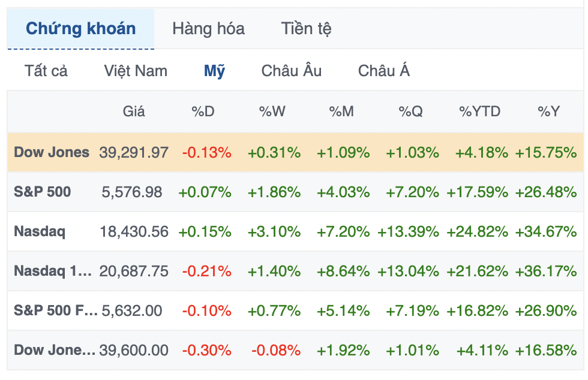Switch to the Hàng hóa tab
This screenshot has height=380, width=588.
[209, 29]
